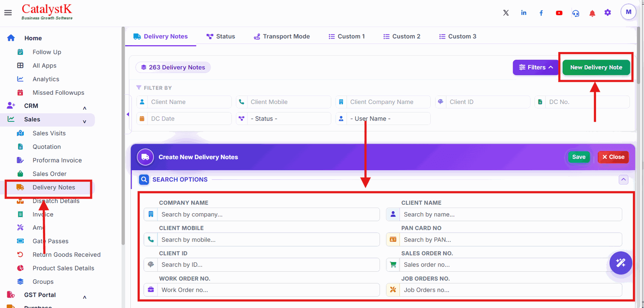Switch to the Custom 3 tab
The height and width of the screenshot is (308, 644).
click(458, 36)
